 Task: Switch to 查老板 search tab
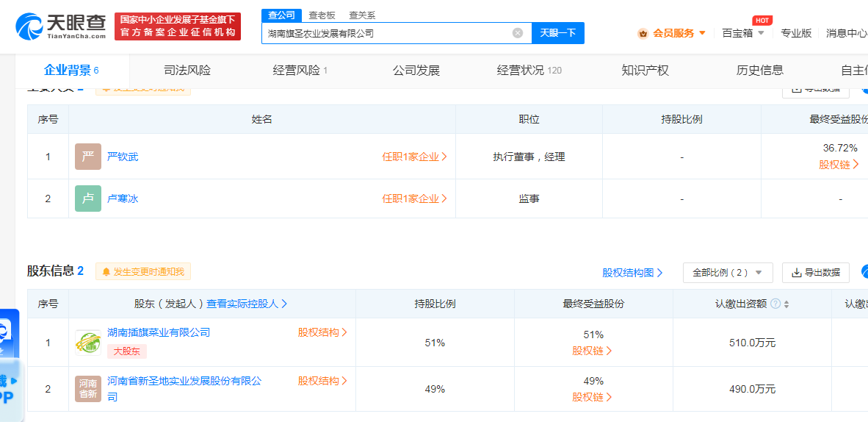coord(322,15)
